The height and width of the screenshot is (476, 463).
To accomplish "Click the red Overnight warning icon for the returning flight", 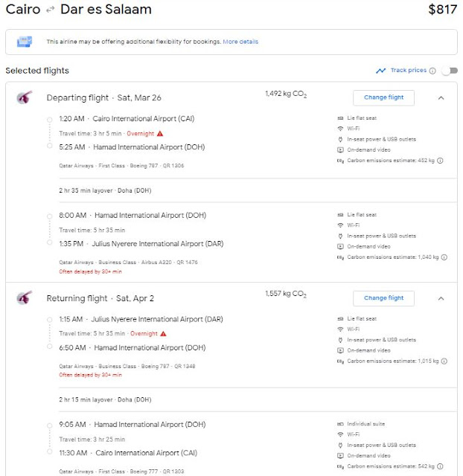I will (163, 334).
